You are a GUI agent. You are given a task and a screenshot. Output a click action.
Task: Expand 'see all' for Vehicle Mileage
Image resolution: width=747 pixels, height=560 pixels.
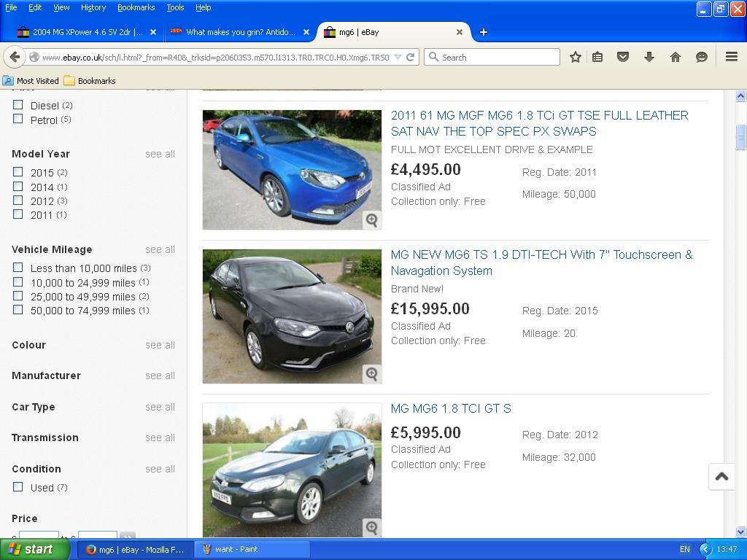pyautogui.click(x=160, y=249)
